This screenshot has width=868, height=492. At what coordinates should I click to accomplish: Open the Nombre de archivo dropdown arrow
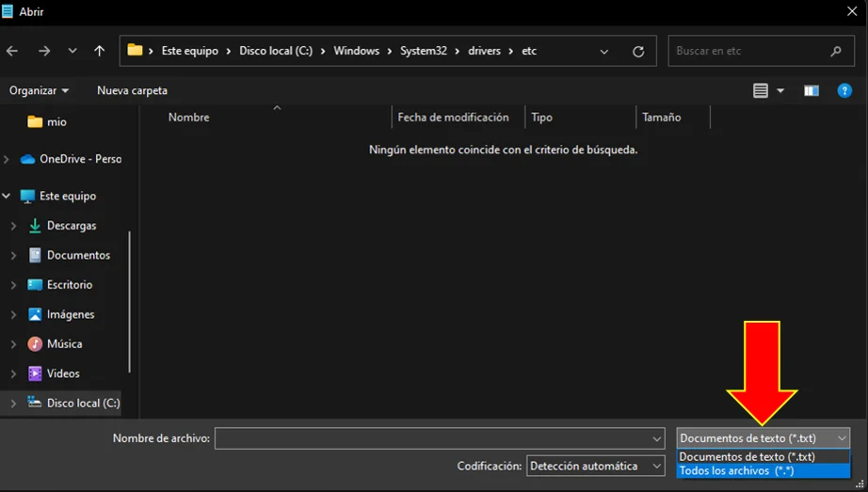pyautogui.click(x=657, y=439)
